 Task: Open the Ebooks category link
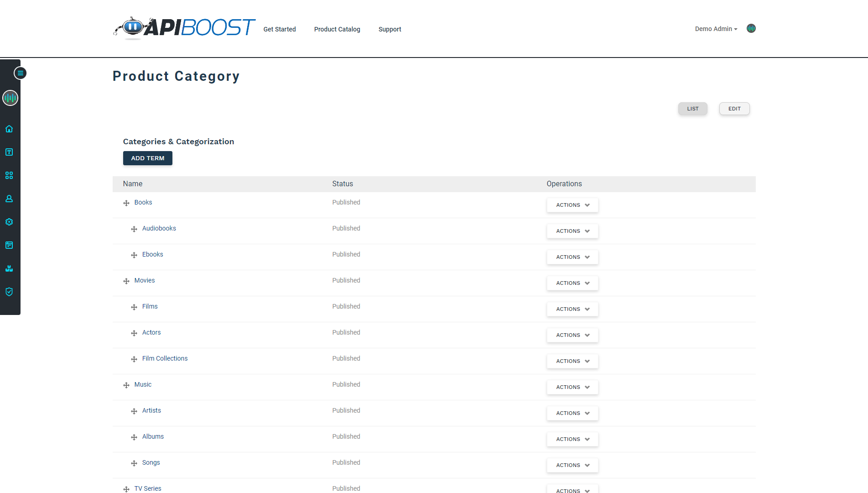[152, 254]
